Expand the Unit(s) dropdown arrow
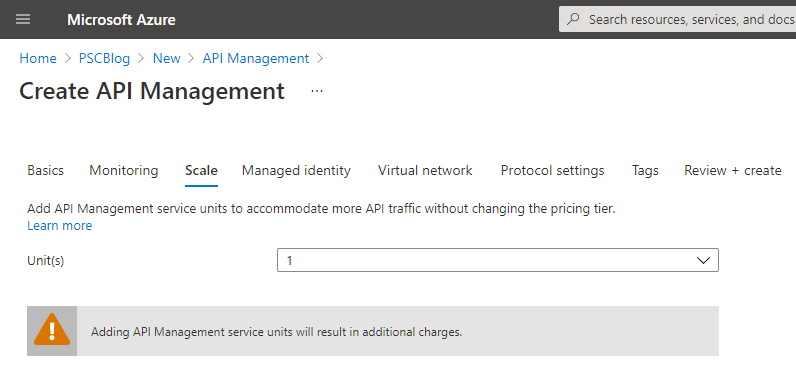 703,260
